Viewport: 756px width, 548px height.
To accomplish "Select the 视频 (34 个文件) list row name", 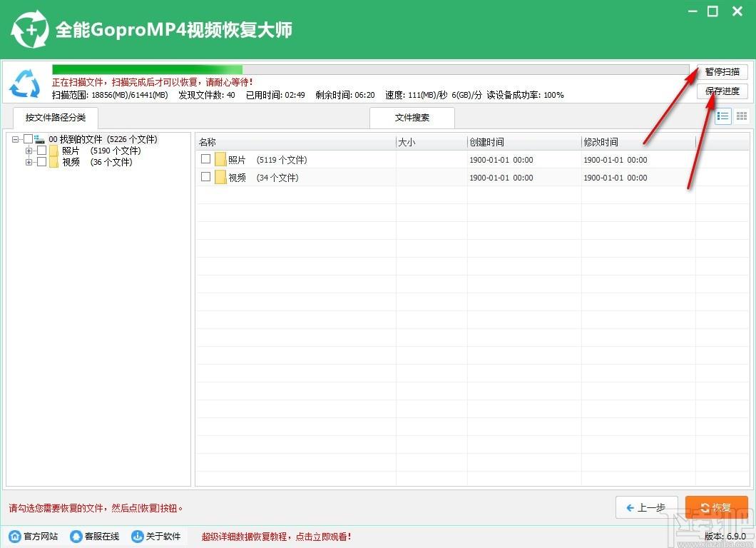I will point(263,178).
